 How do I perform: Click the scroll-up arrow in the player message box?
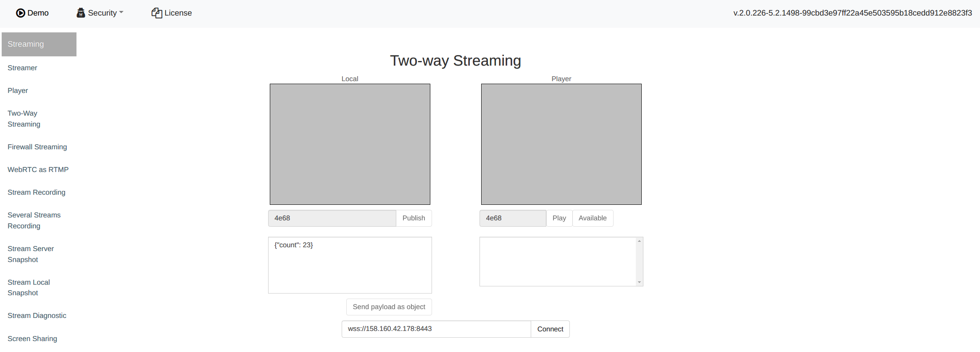click(x=639, y=241)
